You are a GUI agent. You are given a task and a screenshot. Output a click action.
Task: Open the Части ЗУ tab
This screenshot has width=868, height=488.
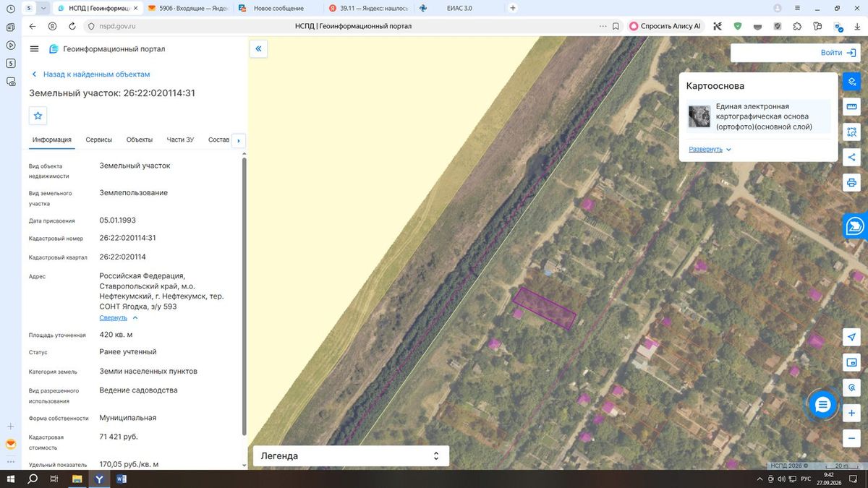coord(180,140)
